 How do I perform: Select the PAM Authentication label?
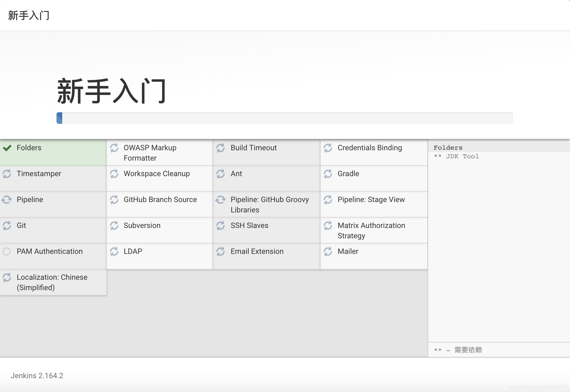click(x=50, y=251)
